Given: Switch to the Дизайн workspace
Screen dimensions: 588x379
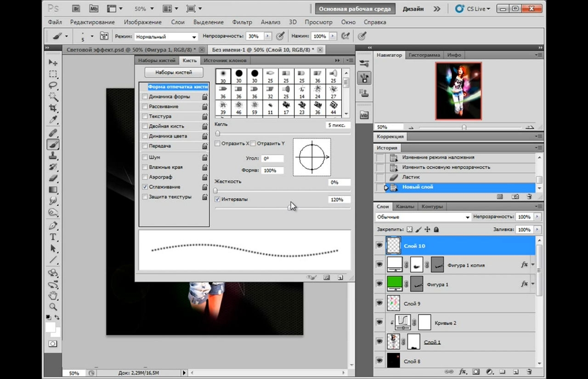Looking at the screenshot, I should point(413,9).
